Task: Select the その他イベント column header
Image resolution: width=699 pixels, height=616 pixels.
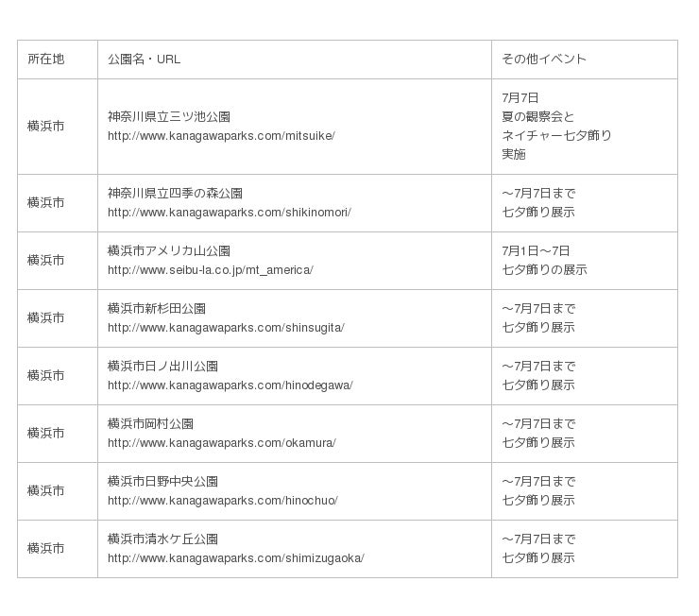Action: click(544, 60)
